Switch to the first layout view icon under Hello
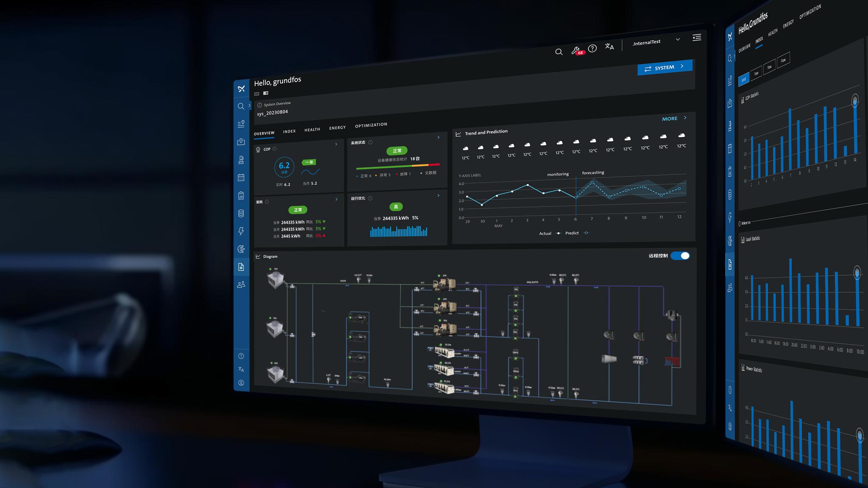Screen dimensions: 868x488 coord(257,94)
